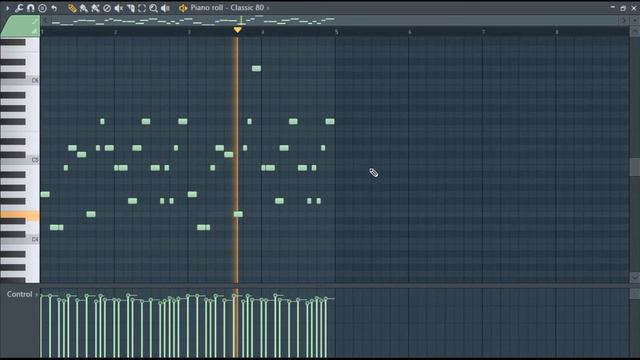This screenshot has height=360, width=640.
Task: Restore down the piano roll window
Action: click(x=623, y=8)
